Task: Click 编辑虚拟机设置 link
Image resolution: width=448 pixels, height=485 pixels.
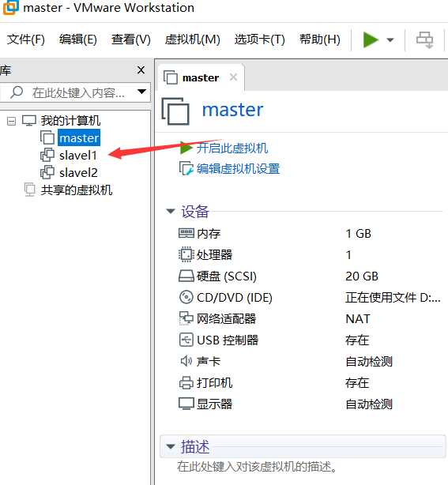Action: 239,169
